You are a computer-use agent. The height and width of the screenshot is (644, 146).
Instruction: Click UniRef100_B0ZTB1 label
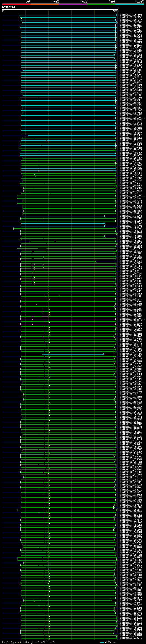click(131, 369)
